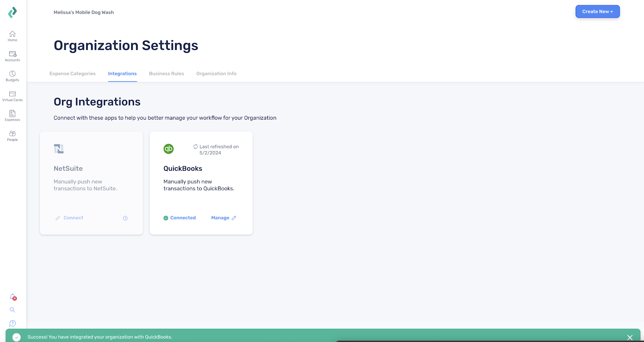Open Budgets from the sidebar
This screenshot has height=342, width=644.
point(12,76)
